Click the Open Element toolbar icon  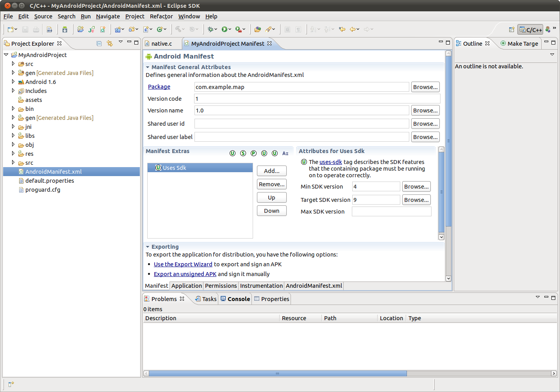point(258,29)
